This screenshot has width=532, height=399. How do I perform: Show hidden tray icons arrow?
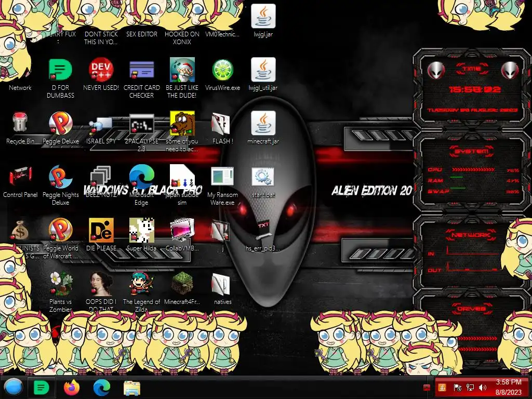click(427, 387)
